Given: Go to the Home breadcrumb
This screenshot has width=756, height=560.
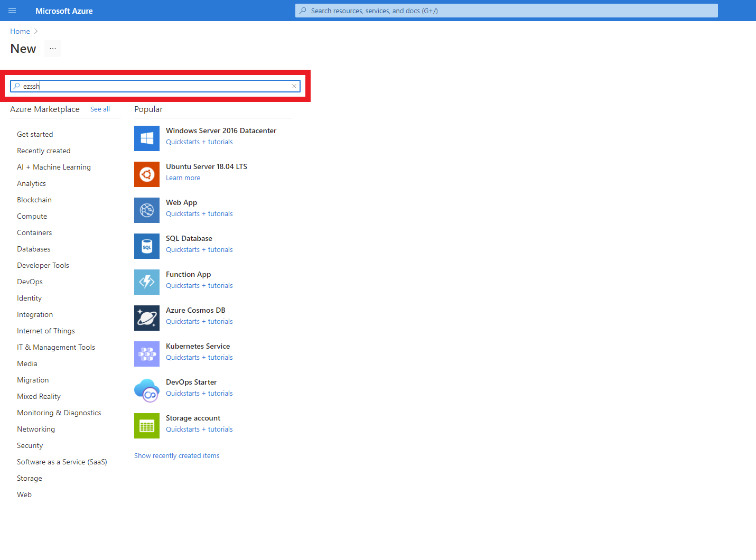Looking at the screenshot, I should (x=20, y=31).
